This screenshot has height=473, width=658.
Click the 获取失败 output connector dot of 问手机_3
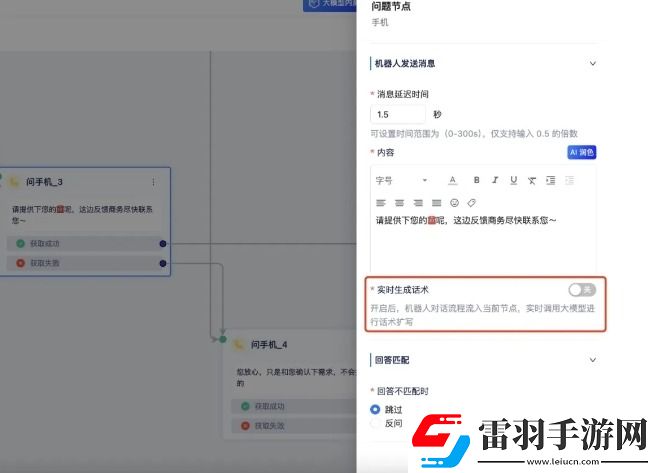coord(163,263)
